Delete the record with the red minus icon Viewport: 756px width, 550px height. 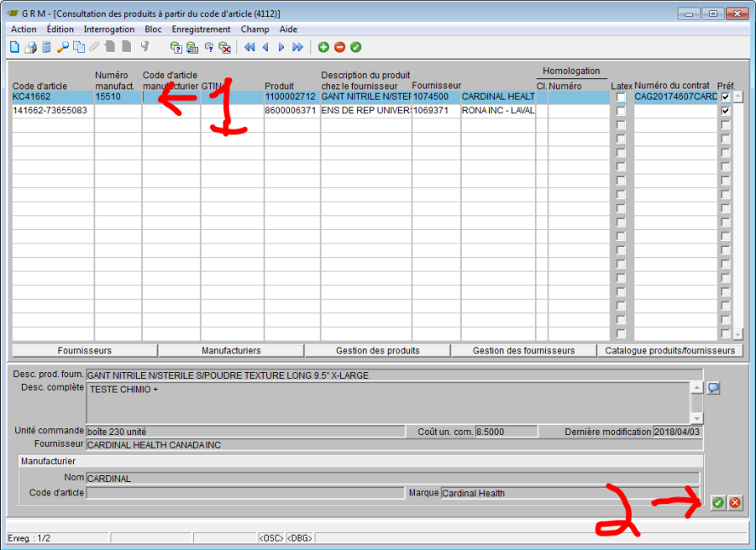(339, 47)
